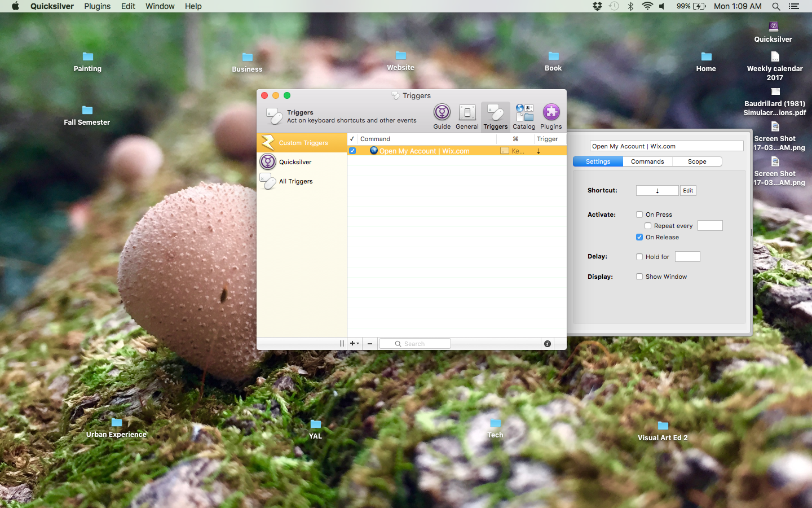Click the Bluetooth menu bar icon
812x508 pixels.
(x=631, y=6)
